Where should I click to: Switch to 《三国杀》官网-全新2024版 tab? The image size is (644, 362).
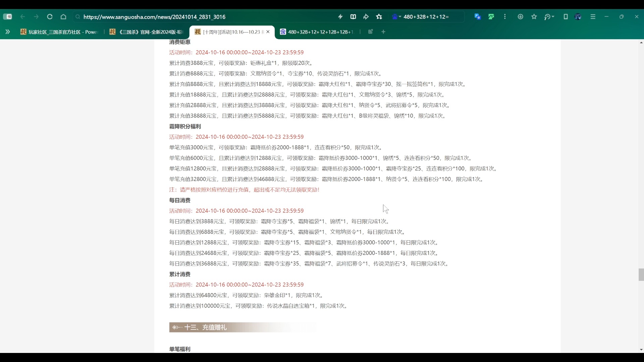tap(146, 32)
